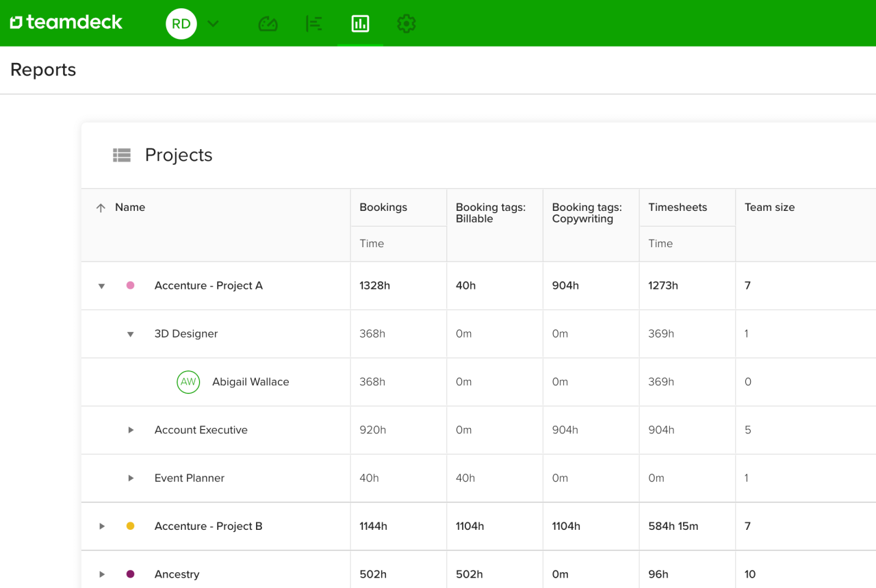Click the Ancestry project name
This screenshot has height=588, width=876.
[177, 574]
